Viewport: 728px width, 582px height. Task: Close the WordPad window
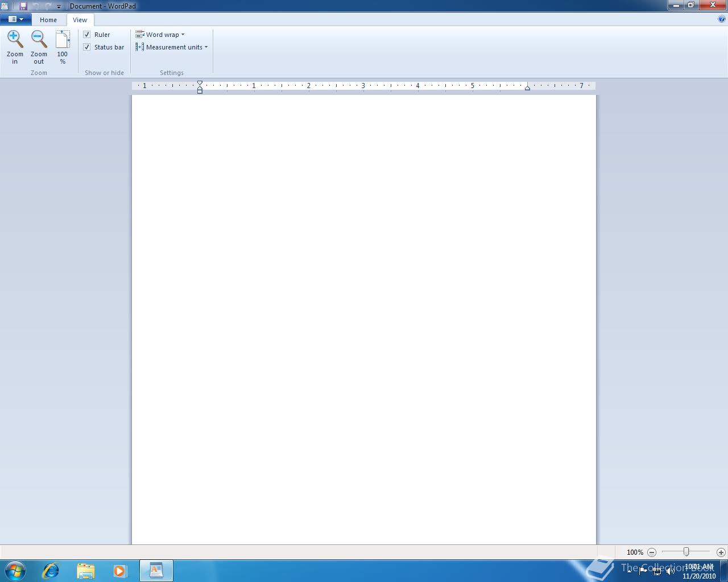(x=713, y=5)
